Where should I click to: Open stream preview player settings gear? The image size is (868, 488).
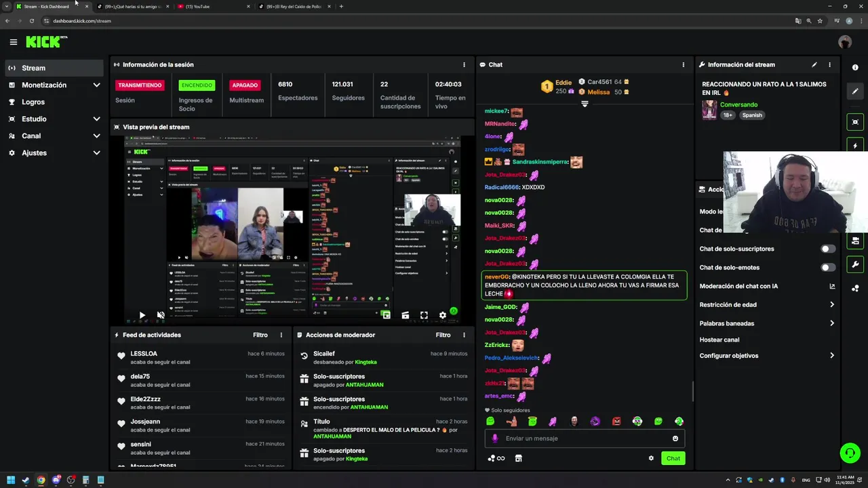click(443, 315)
